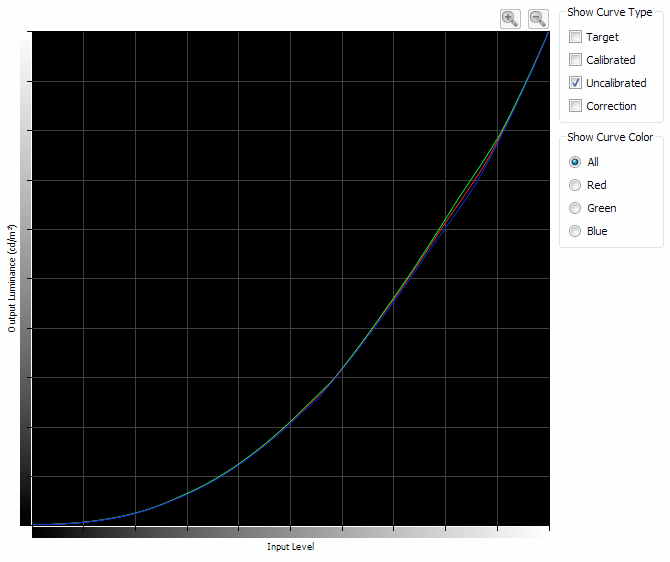Click the Show Curve Color heading

coord(610,137)
